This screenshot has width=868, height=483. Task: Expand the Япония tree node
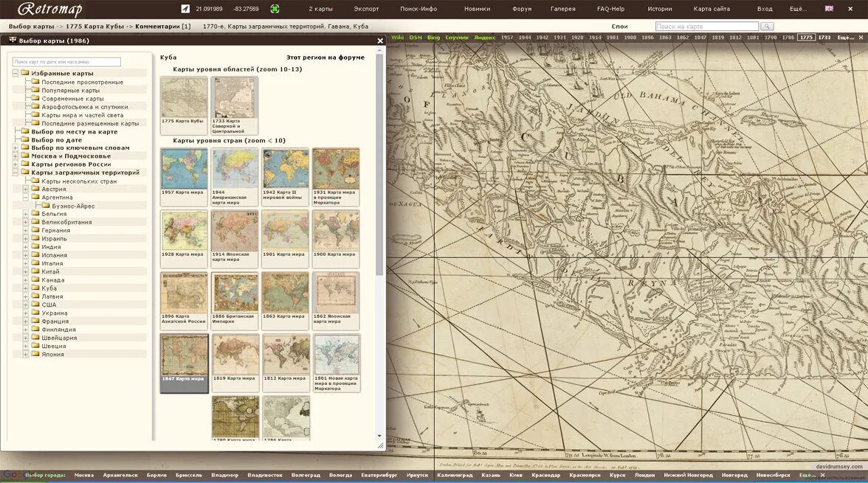[x=25, y=354]
